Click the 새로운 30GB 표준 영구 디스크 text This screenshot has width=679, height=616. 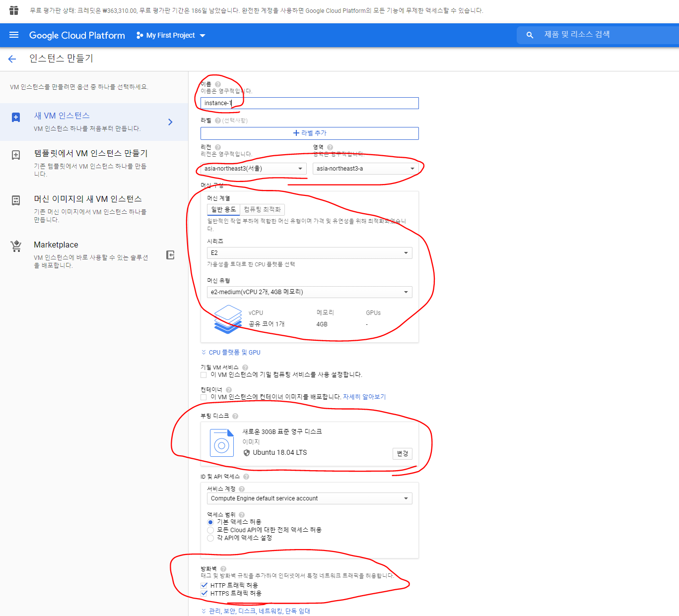pyautogui.click(x=282, y=432)
